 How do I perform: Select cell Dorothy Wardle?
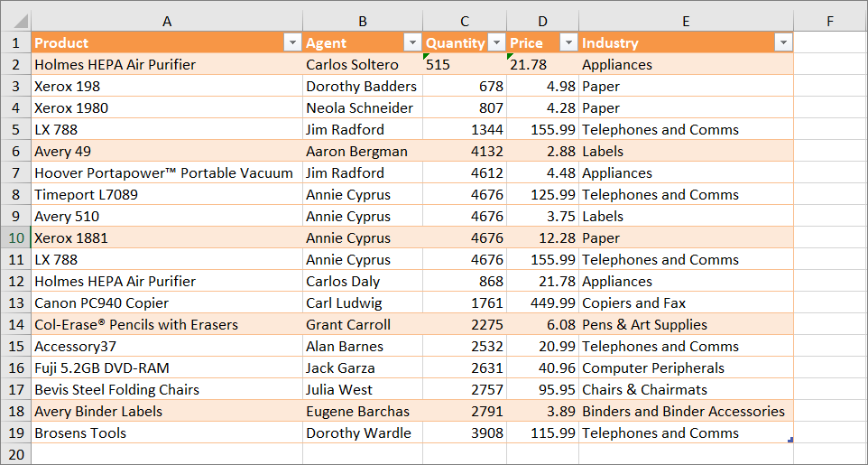coord(363,432)
